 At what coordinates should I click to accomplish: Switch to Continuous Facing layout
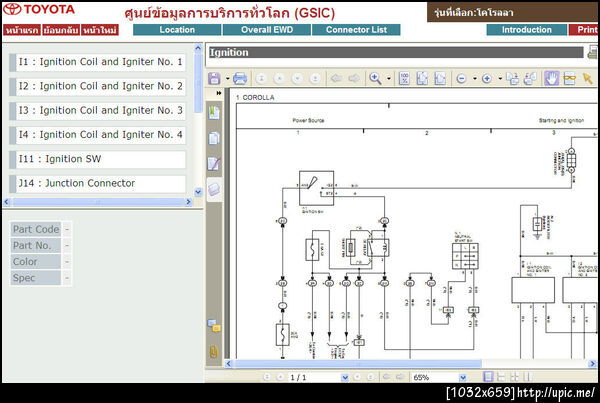[514, 377]
